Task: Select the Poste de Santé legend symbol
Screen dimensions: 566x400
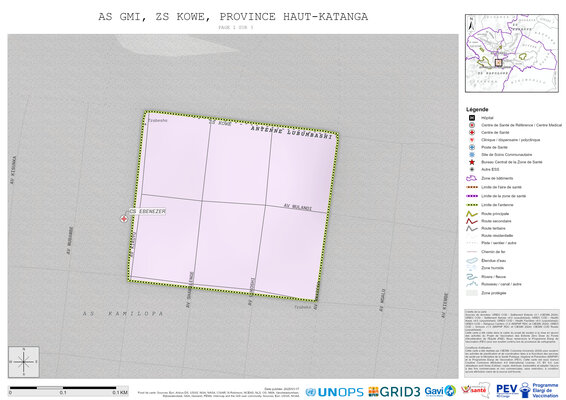Action: pyautogui.click(x=471, y=147)
